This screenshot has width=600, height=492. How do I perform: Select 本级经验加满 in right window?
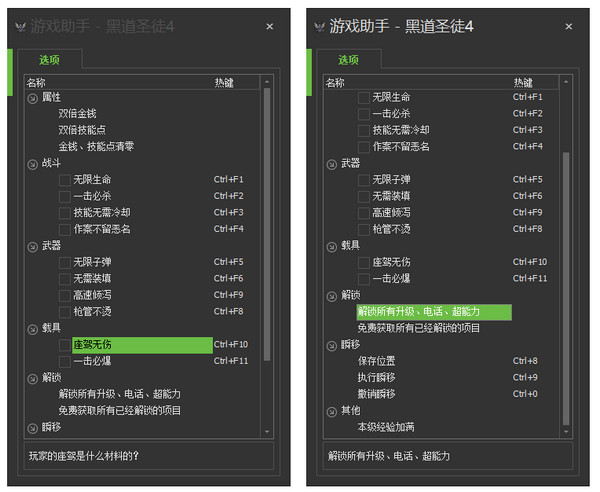click(386, 427)
